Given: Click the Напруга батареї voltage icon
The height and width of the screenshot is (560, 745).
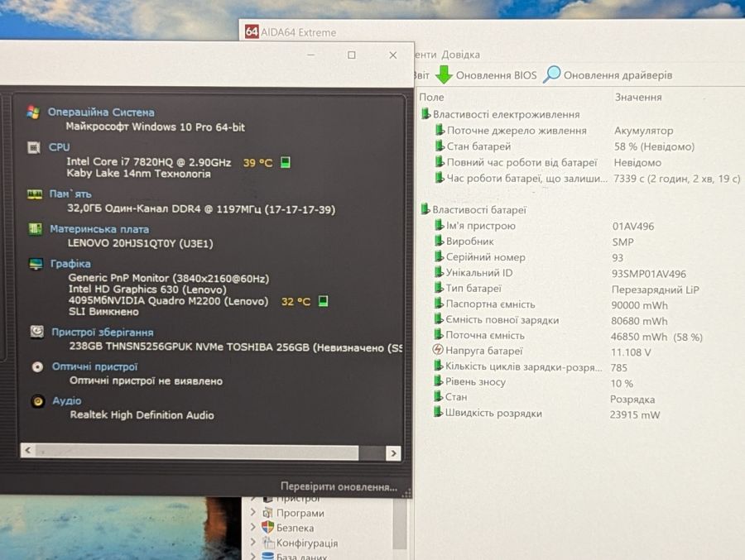Looking at the screenshot, I should pos(438,350).
